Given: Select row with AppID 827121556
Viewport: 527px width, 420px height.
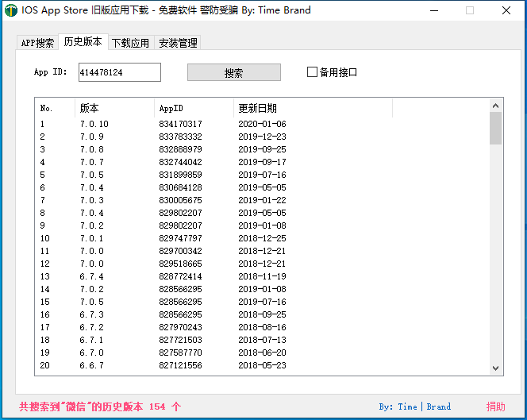Looking at the screenshot, I should point(180,365).
